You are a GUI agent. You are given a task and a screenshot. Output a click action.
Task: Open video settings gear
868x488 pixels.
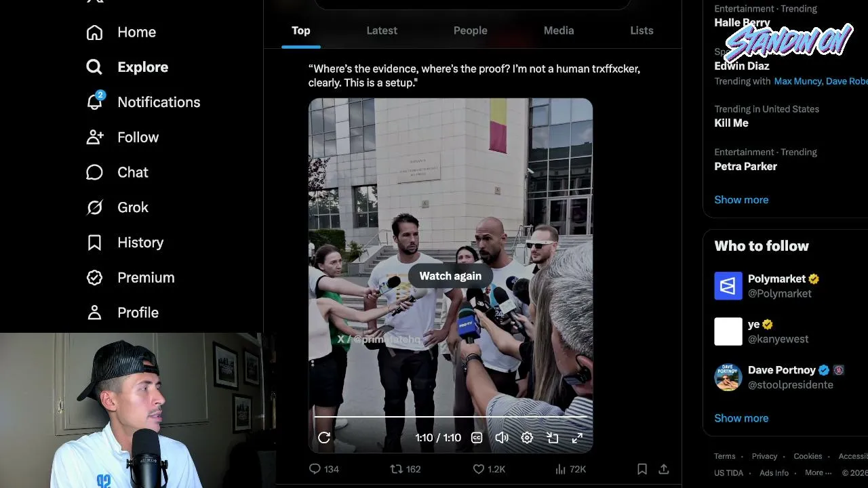click(527, 438)
